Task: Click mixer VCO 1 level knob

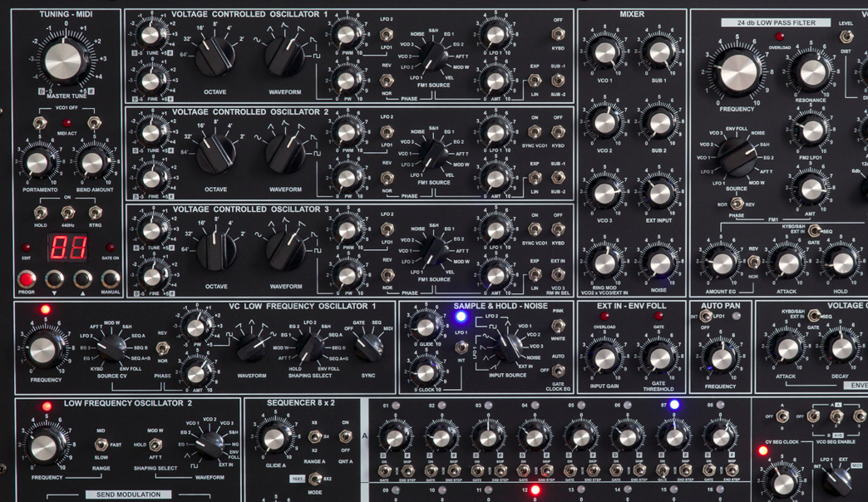Action: point(604,53)
